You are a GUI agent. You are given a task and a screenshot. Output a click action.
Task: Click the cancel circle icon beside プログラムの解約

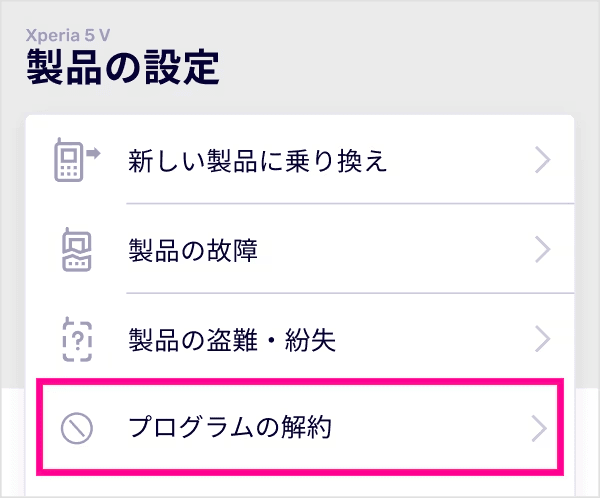76,428
